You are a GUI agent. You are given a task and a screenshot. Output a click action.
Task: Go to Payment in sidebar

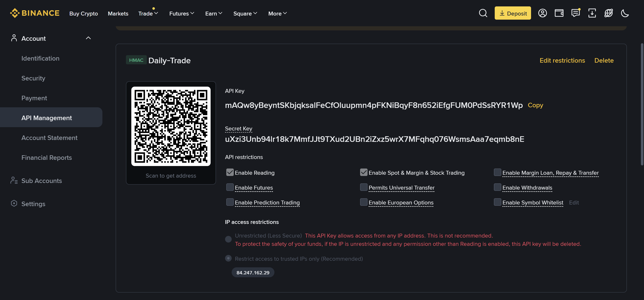[x=34, y=98]
